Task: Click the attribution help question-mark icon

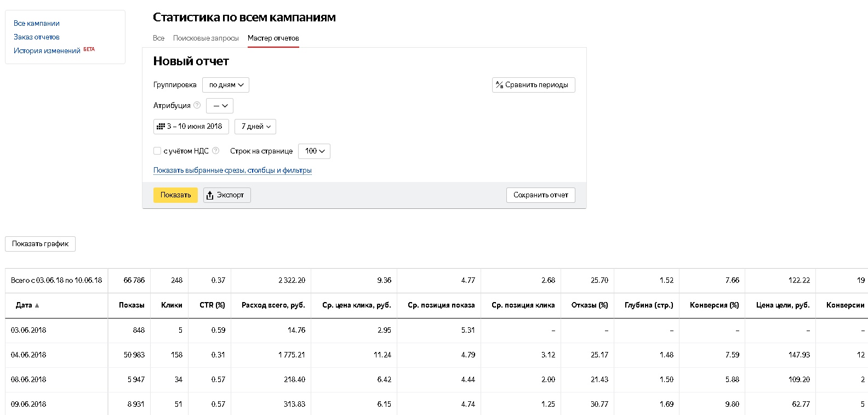Action: tap(197, 105)
